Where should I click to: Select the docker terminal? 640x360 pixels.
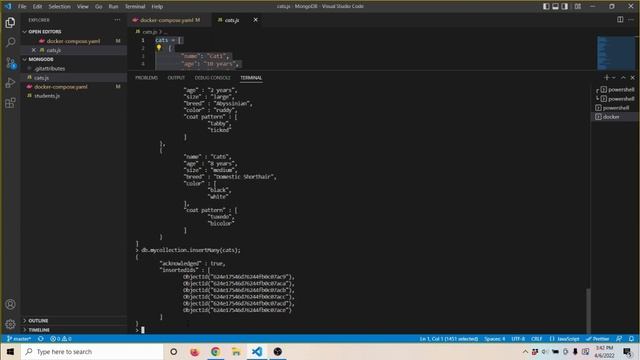pyautogui.click(x=615, y=117)
